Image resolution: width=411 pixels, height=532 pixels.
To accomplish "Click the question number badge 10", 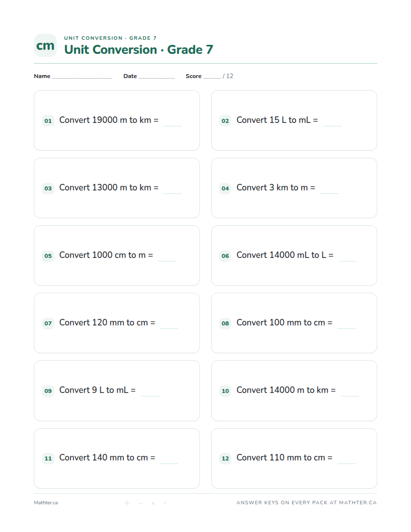I will tap(225, 390).
